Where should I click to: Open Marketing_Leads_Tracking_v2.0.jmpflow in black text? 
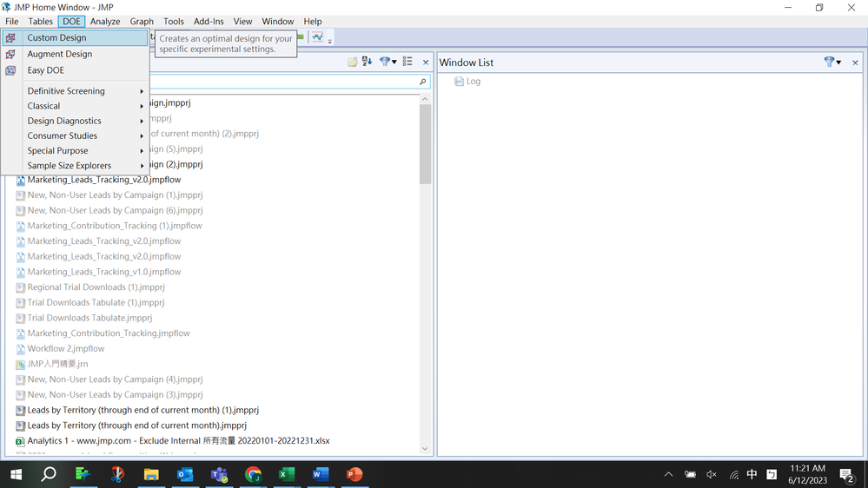[104, 180]
